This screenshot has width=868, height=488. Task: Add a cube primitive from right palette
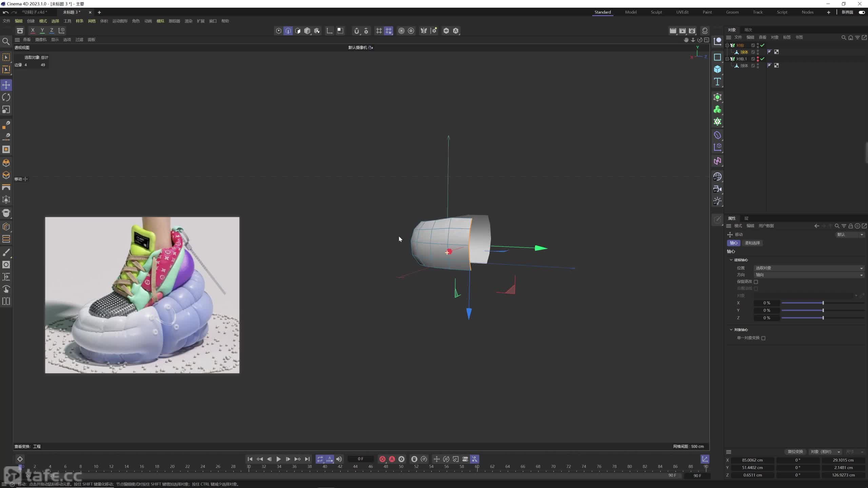point(717,69)
